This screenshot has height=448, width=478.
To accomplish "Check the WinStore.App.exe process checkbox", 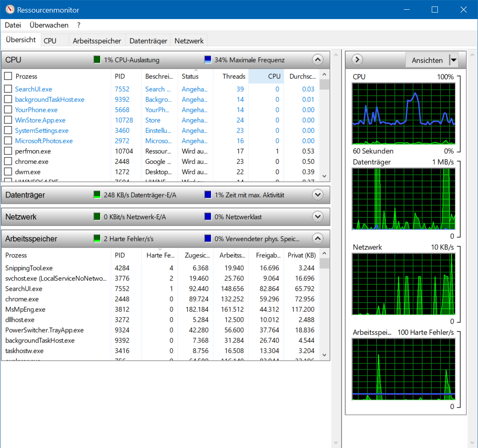I will pos(8,120).
